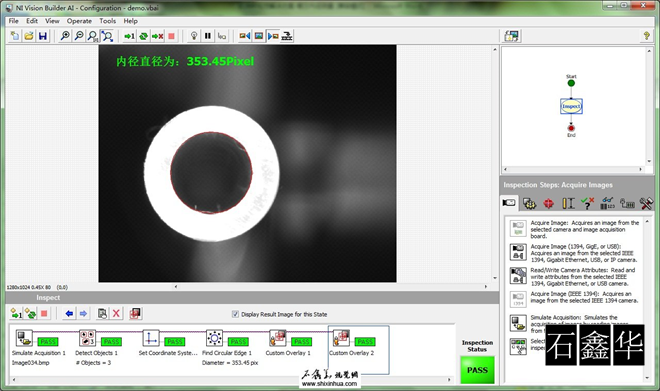Click the green Start node
This screenshot has width=660, height=391.
click(571, 83)
